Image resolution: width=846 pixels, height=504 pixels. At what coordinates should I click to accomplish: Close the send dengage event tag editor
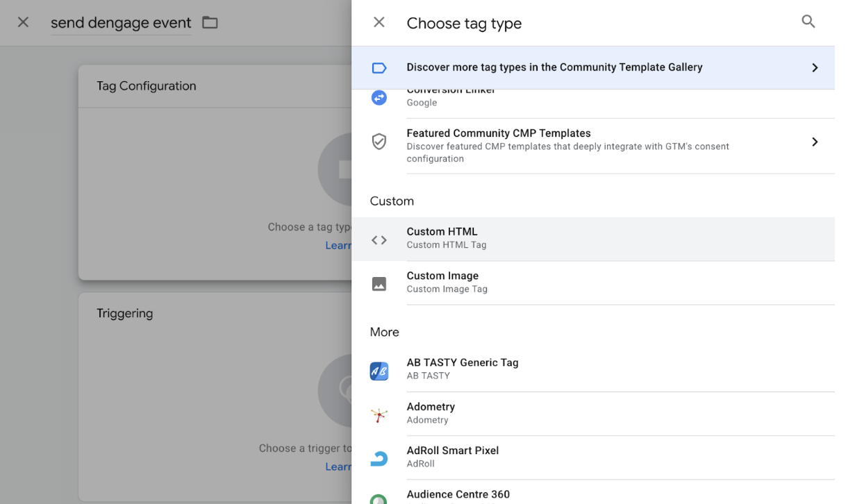pos(23,22)
